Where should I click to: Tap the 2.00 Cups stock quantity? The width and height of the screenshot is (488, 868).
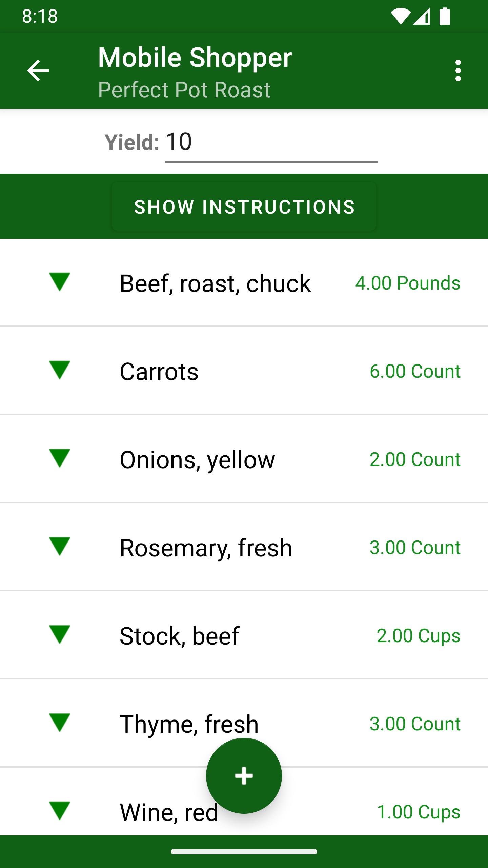[419, 635]
